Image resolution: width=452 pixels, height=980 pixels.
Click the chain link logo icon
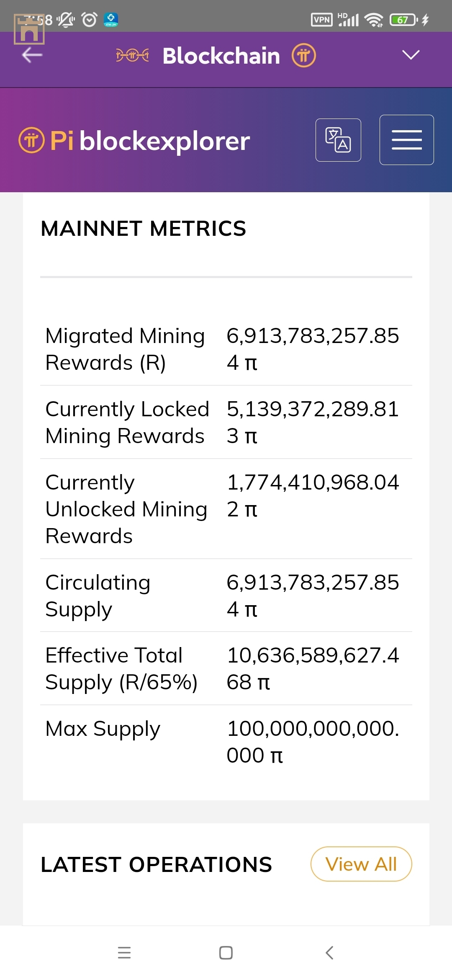[x=132, y=55]
